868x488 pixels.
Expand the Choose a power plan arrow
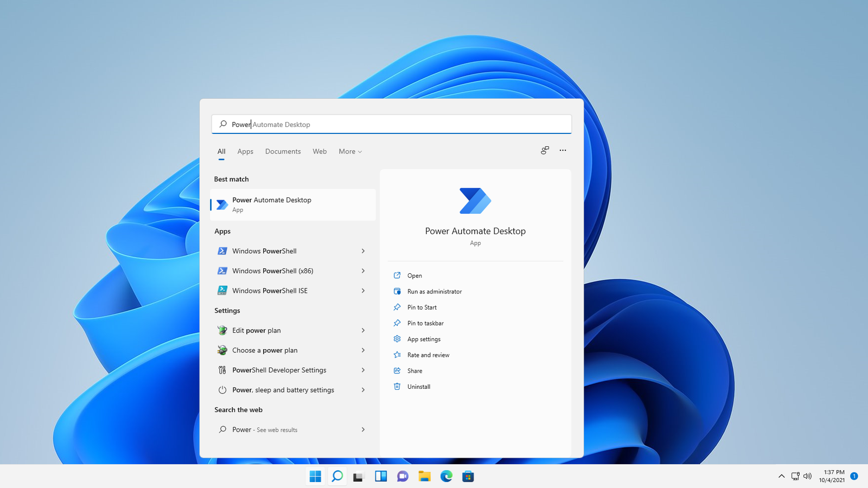pyautogui.click(x=363, y=350)
